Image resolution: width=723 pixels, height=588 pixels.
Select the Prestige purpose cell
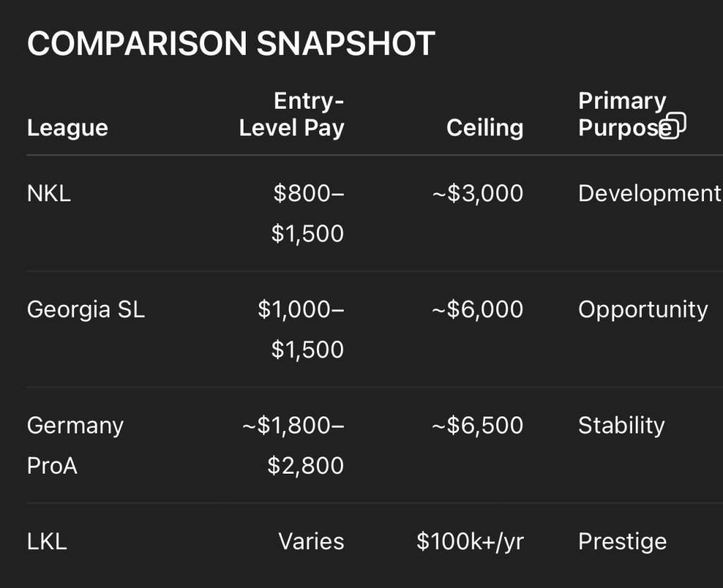622,541
